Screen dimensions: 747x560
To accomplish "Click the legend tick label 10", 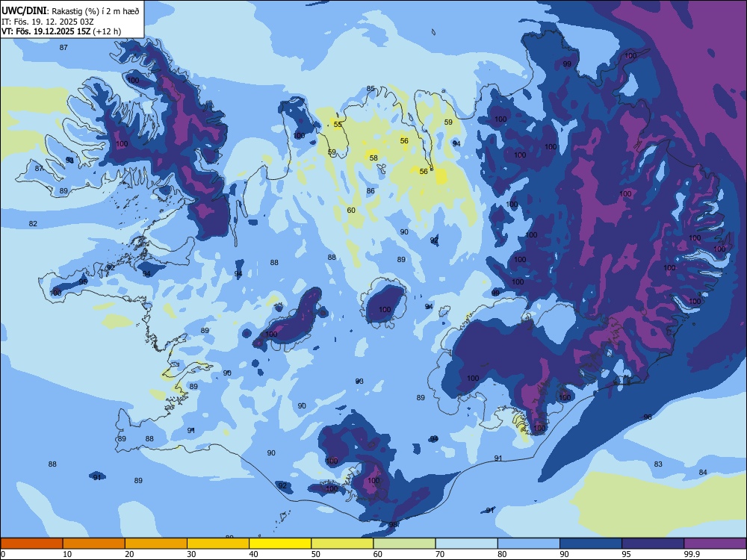I will [67, 554].
